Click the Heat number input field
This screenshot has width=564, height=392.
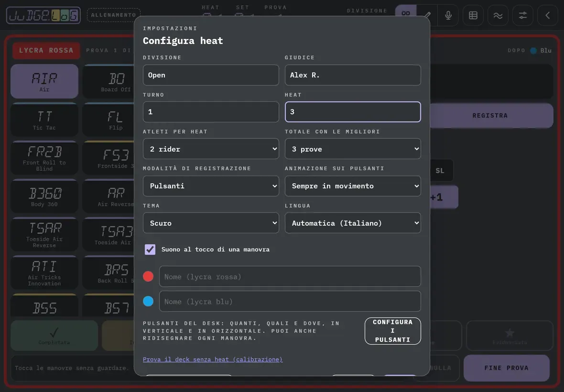pos(353,112)
